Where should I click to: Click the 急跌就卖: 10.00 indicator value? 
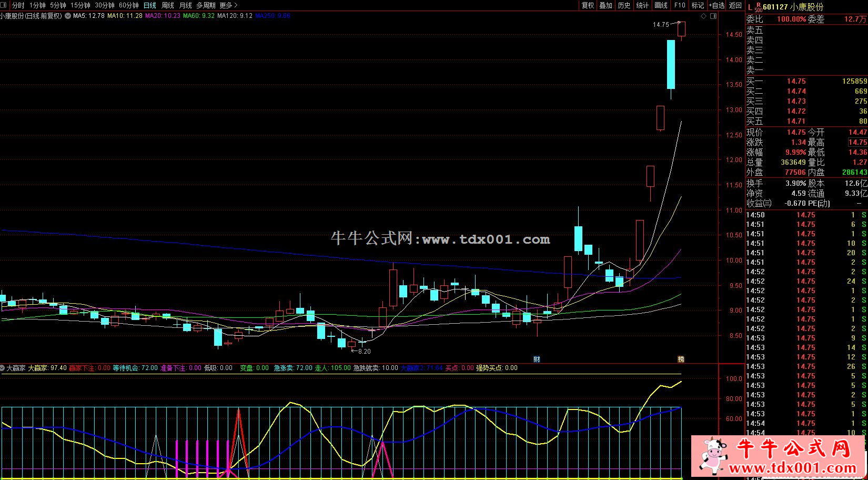376,368
